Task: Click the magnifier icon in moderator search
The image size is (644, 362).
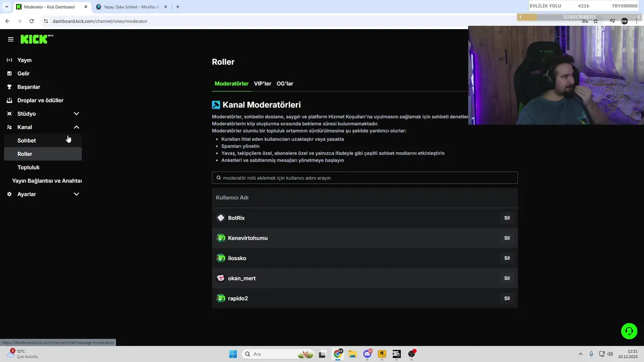Action: [219, 177]
